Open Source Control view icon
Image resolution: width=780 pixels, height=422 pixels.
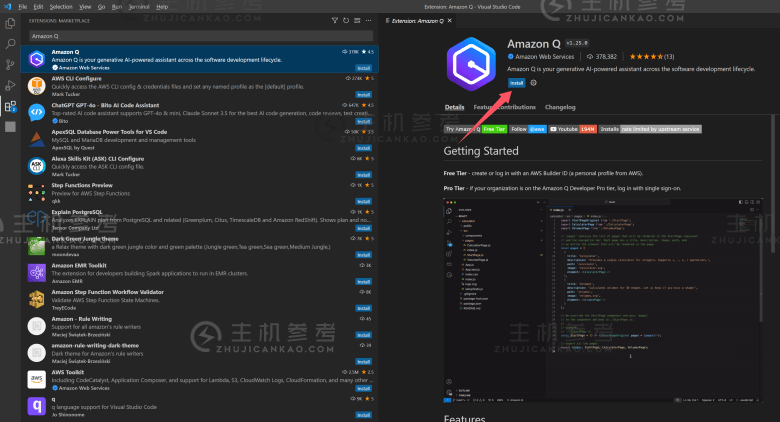[x=10, y=65]
